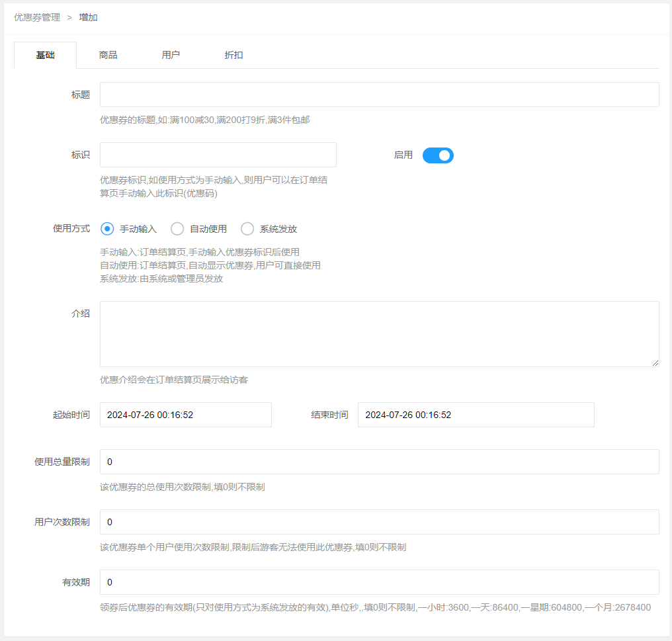Open the 商品 tab

pos(108,56)
